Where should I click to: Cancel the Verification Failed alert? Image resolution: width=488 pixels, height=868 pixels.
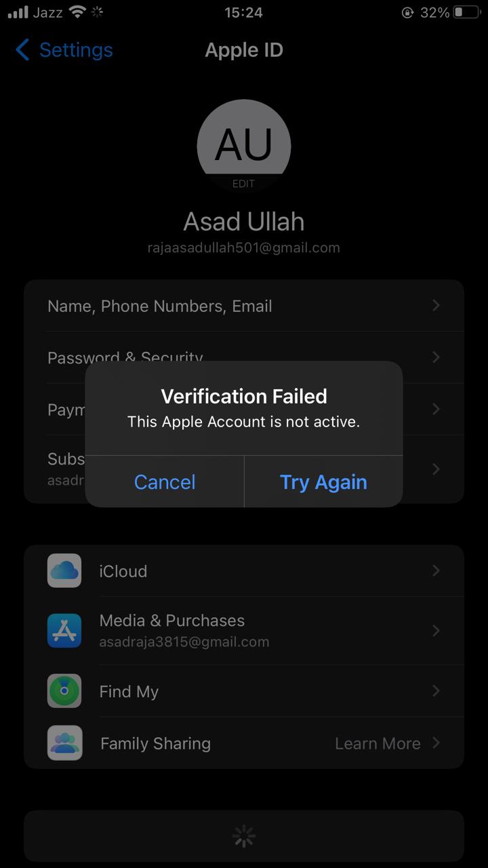pyautogui.click(x=165, y=481)
